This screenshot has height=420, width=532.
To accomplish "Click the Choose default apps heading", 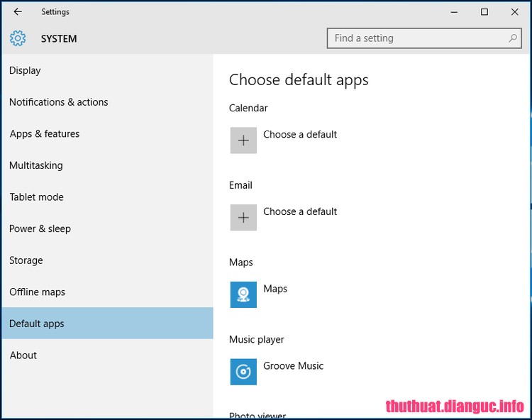I will tap(299, 80).
